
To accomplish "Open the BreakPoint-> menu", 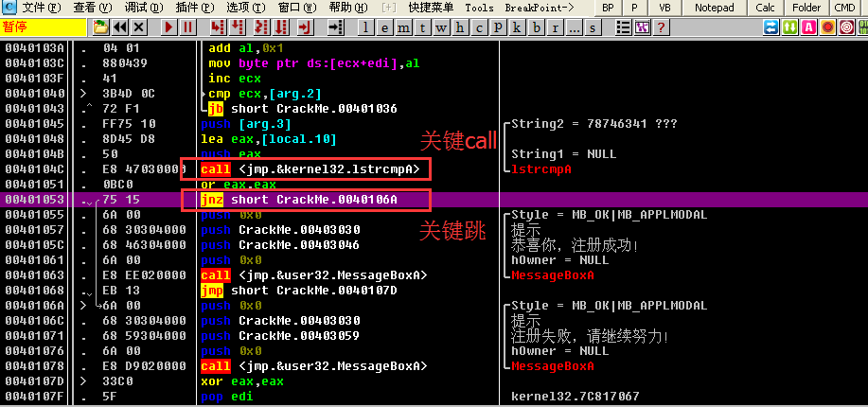I will tap(540, 8).
